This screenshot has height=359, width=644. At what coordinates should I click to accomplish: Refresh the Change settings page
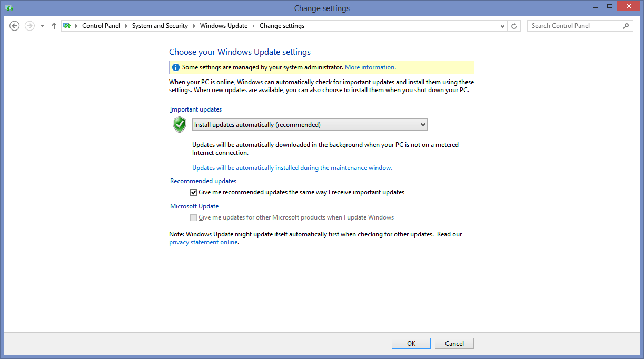click(x=514, y=25)
